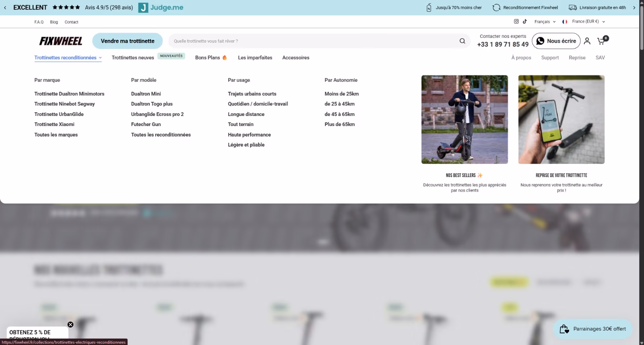644x345 pixels.
Task: Open the Français language dropdown
Action: point(545,22)
